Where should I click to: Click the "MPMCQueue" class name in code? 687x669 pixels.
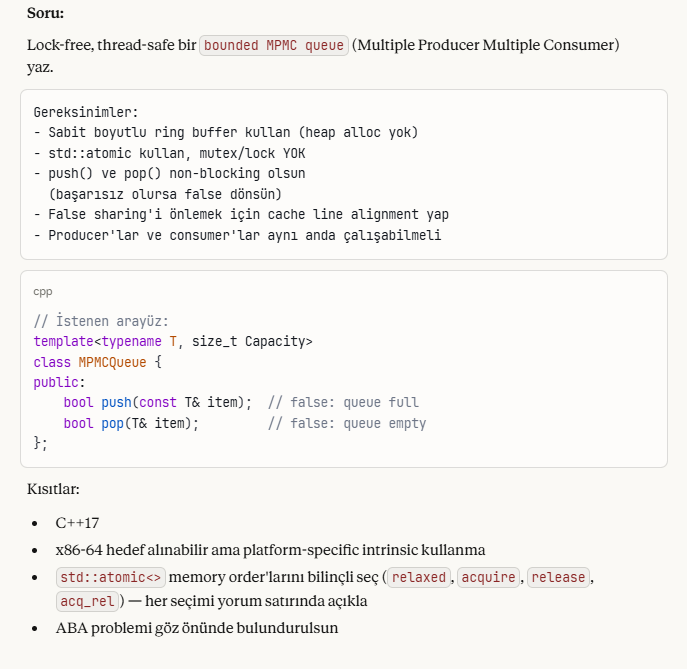click(x=112, y=362)
